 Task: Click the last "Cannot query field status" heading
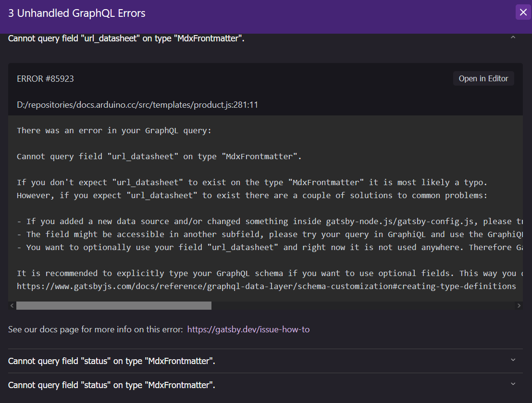111,385
